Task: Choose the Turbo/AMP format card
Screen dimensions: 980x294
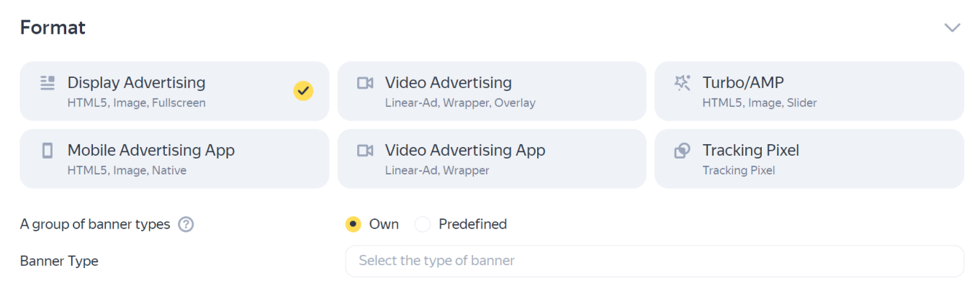Action: (809, 91)
